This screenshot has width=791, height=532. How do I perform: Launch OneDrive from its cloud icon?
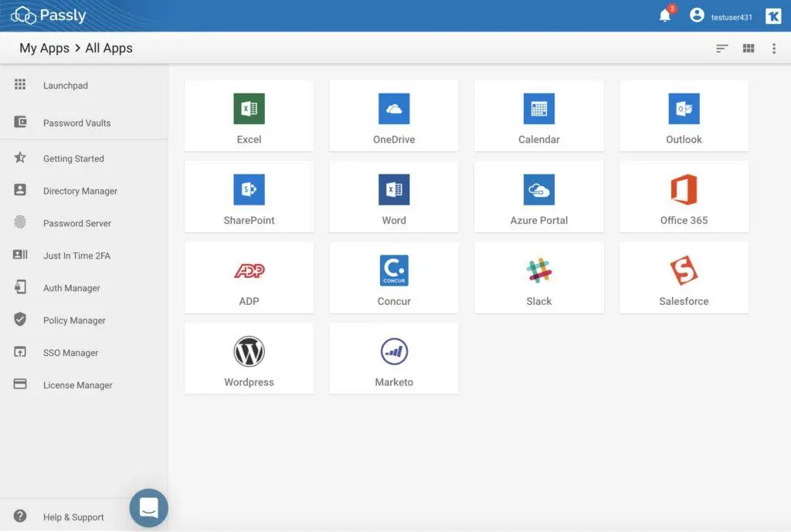point(394,108)
